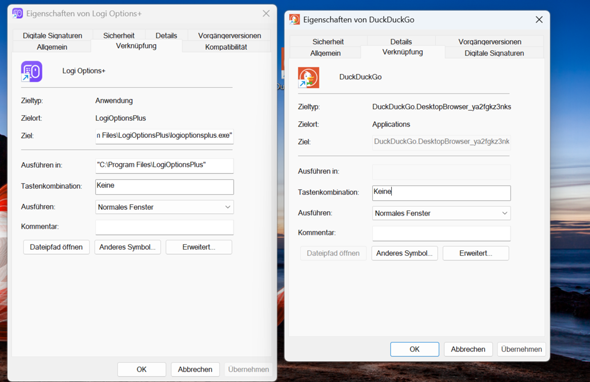Click Übernehmen in DuckDuckGo window
Viewport: 590px width, 382px height.
[x=521, y=349]
